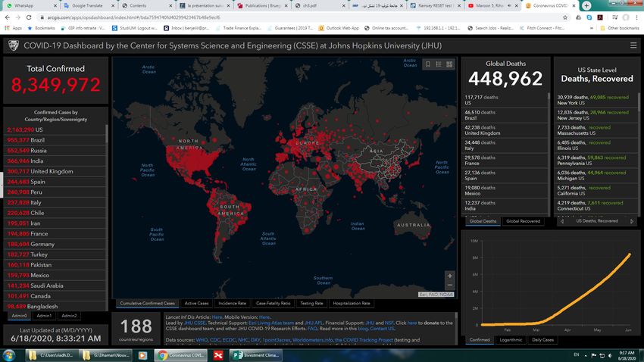Open the Chrome menu three dots

637,17
